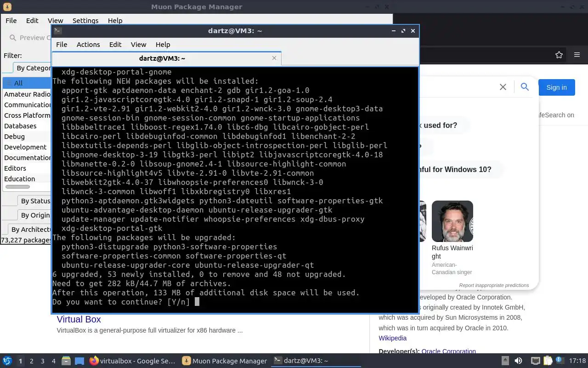Screen dimensions: 588x368
Task: Open the terminal View menu
Action: [x=138, y=45]
